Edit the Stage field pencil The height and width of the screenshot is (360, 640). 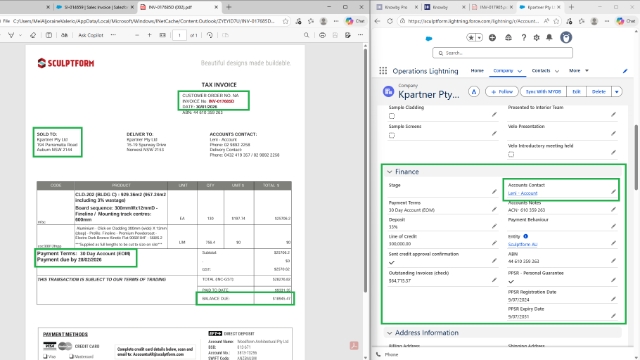point(494,191)
